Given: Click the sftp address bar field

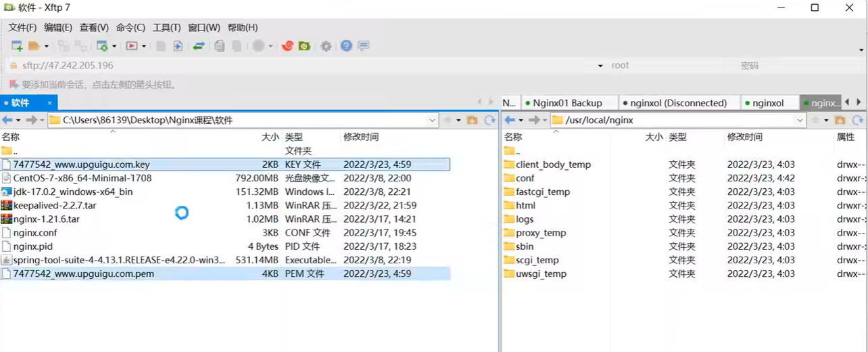Looking at the screenshot, I should pyautogui.click(x=304, y=66).
